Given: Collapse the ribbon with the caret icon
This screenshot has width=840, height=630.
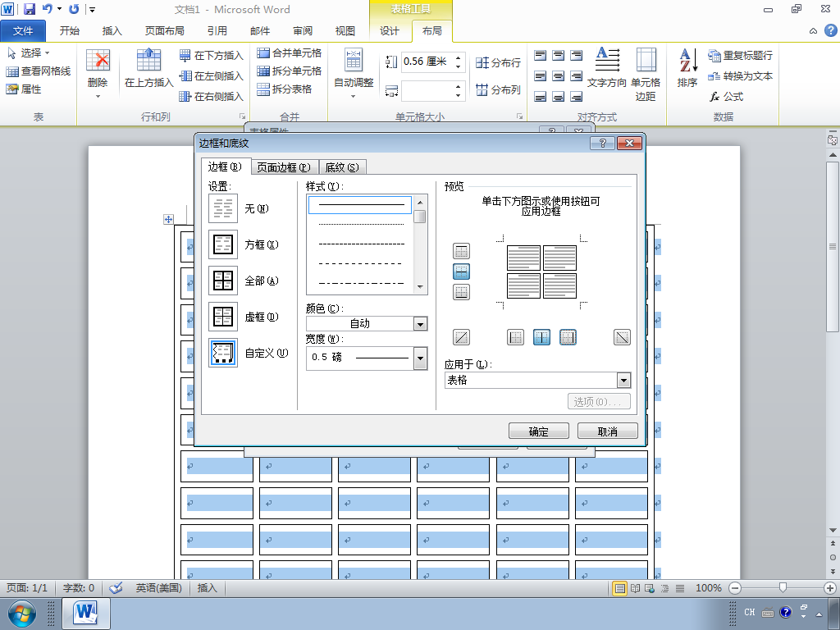Looking at the screenshot, I should 813,31.
